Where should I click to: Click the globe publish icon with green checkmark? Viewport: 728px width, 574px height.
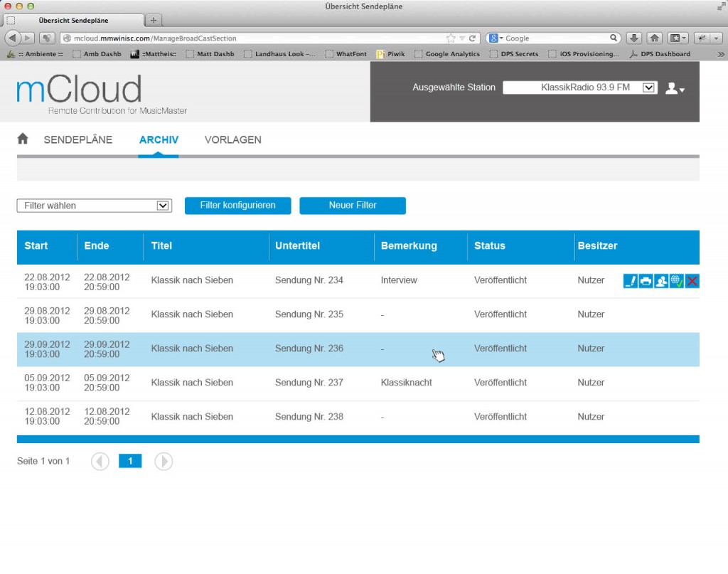[677, 281]
